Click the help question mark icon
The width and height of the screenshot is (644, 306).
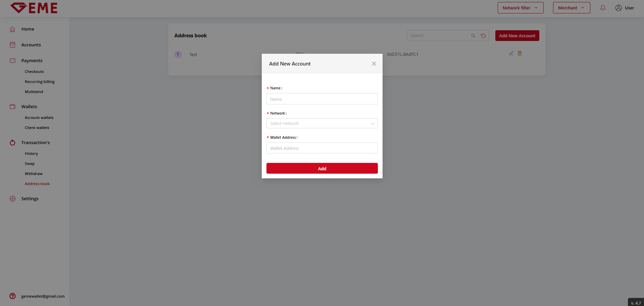12,296
